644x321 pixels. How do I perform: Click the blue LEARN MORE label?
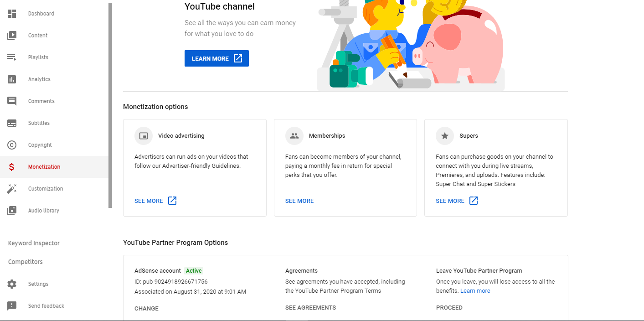pos(210,58)
